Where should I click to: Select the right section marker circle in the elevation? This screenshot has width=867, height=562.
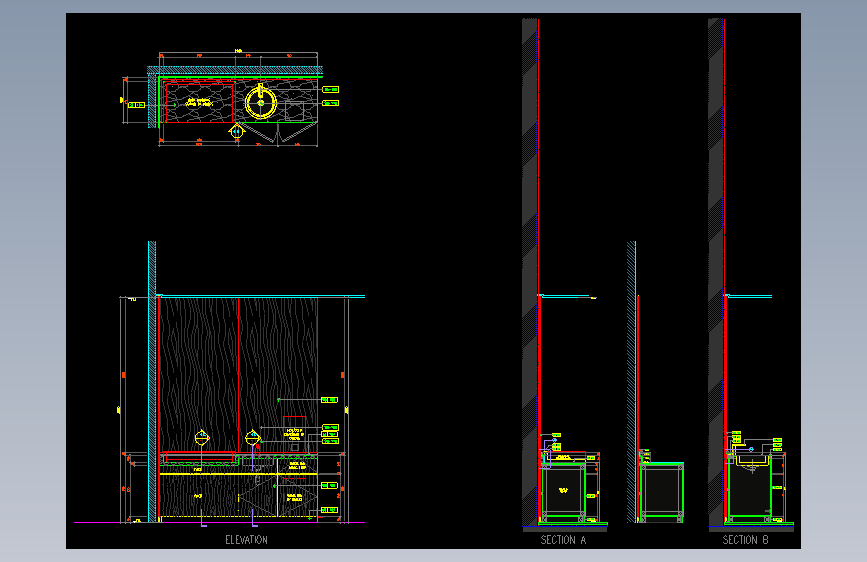253,438
